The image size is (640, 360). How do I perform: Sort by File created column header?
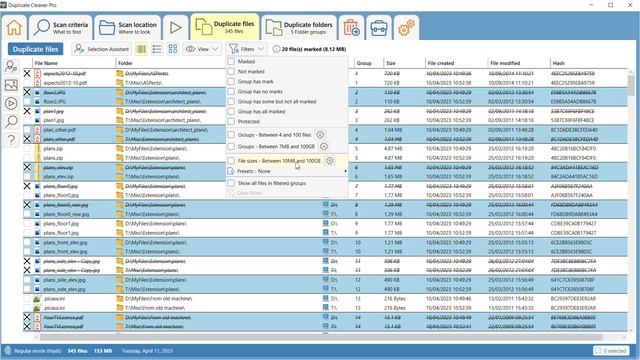point(456,63)
